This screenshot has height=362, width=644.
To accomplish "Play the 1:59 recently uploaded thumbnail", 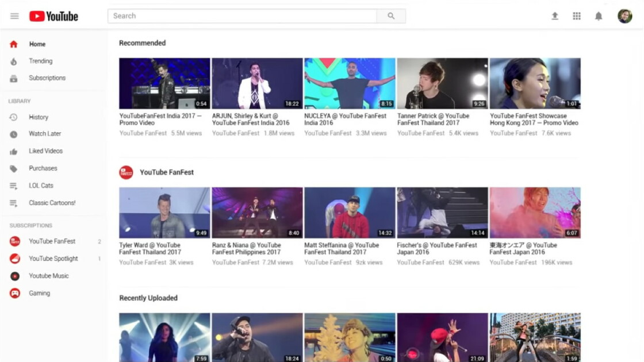I will (535, 337).
